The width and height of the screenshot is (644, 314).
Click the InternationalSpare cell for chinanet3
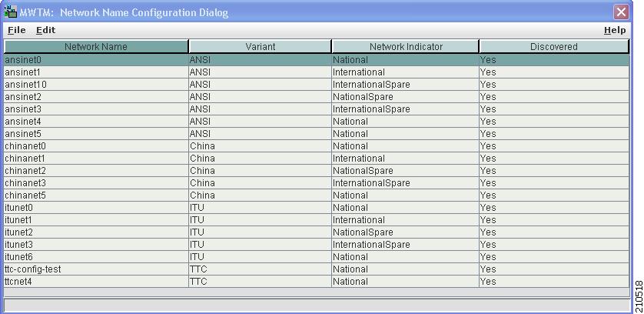[405, 183]
